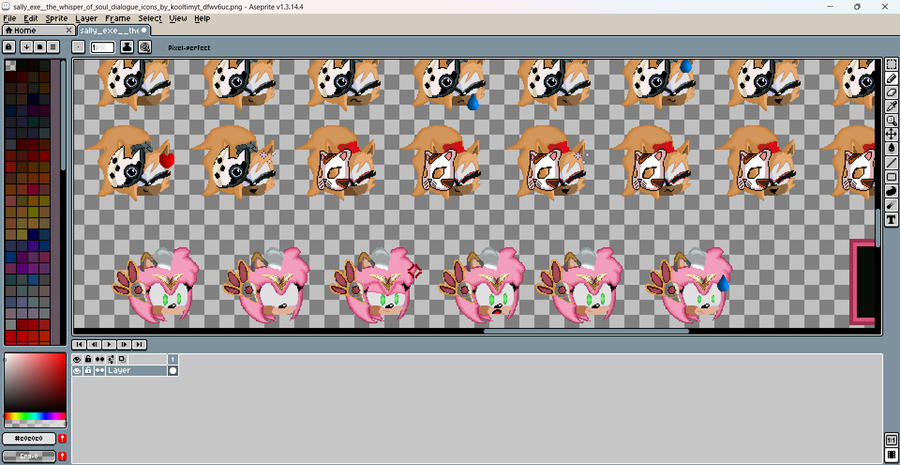
Task: Toggle continuous cels in timeline header
Action: (100, 359)
